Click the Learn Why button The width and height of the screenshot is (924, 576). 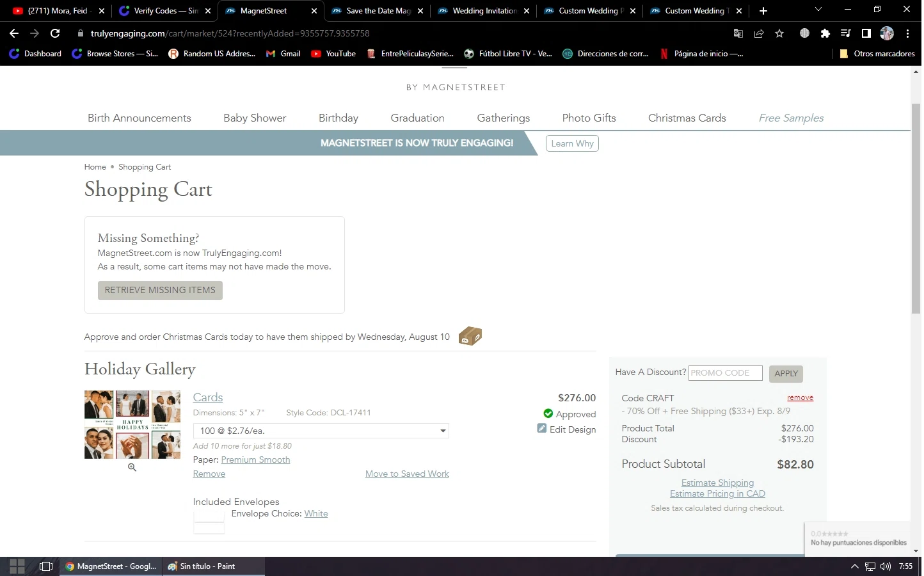572,143
